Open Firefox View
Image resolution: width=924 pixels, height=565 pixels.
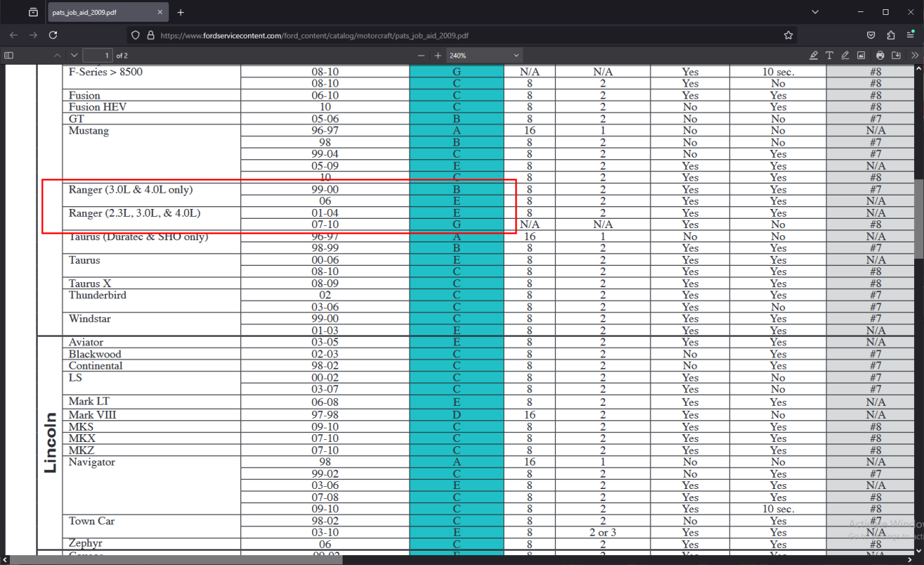click(x=33, y=12)
